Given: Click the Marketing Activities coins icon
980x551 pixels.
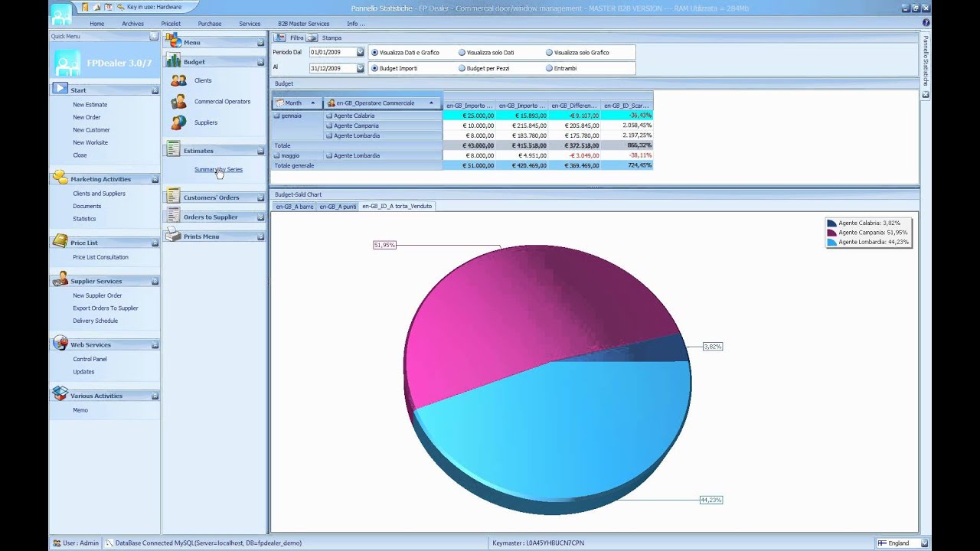Looking at the screenshot, I should pyautogui.click(x=60, y=178).
